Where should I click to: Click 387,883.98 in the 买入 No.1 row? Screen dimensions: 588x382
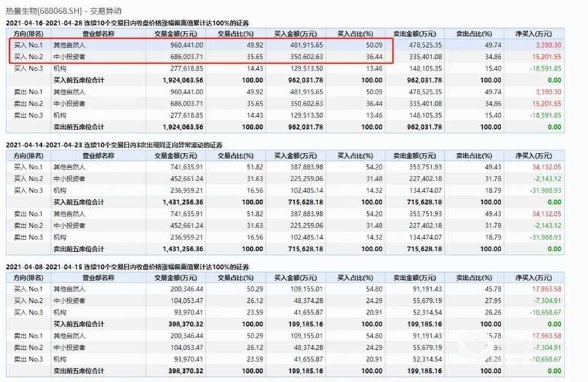[306, 167]
